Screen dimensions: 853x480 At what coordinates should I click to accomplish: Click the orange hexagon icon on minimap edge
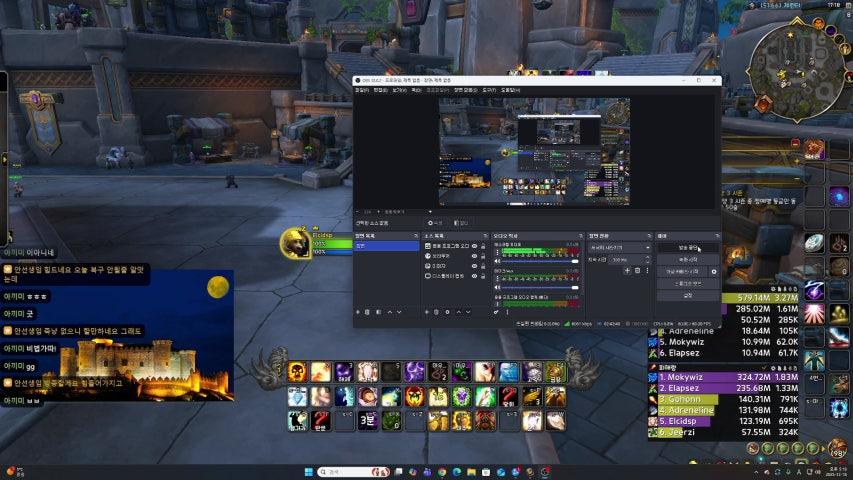coord(763,103)
